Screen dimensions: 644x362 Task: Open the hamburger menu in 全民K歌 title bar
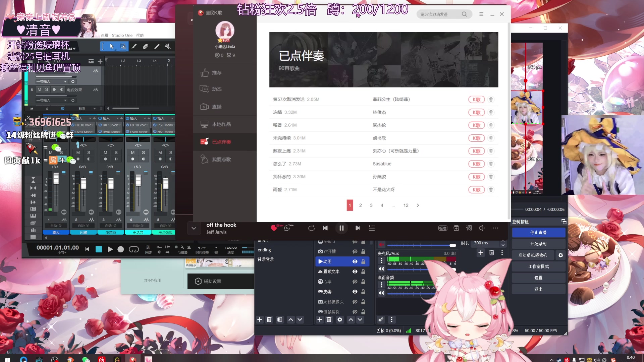click(x=481, y=14)
